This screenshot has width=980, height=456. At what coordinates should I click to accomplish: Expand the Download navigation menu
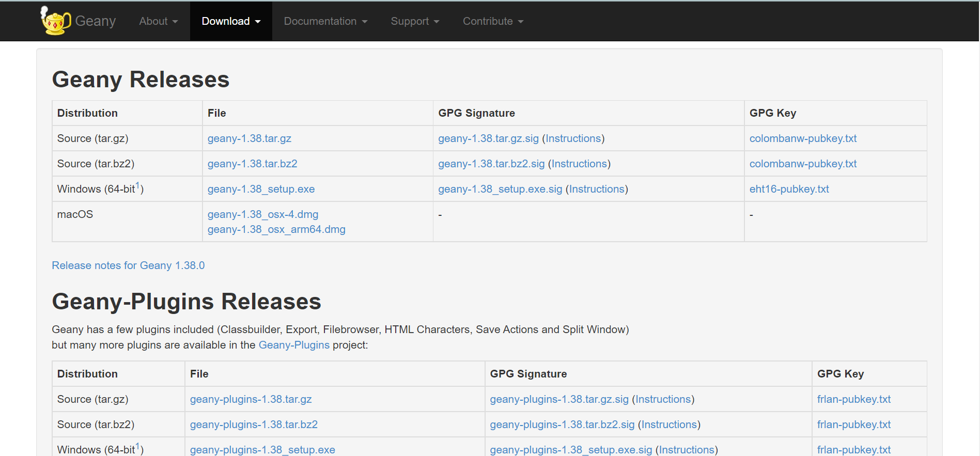[231, 21]
